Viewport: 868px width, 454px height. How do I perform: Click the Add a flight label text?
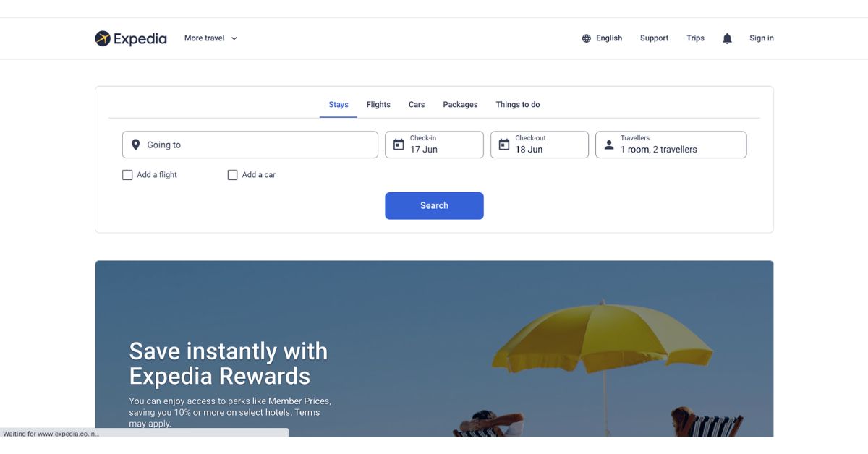157,175
